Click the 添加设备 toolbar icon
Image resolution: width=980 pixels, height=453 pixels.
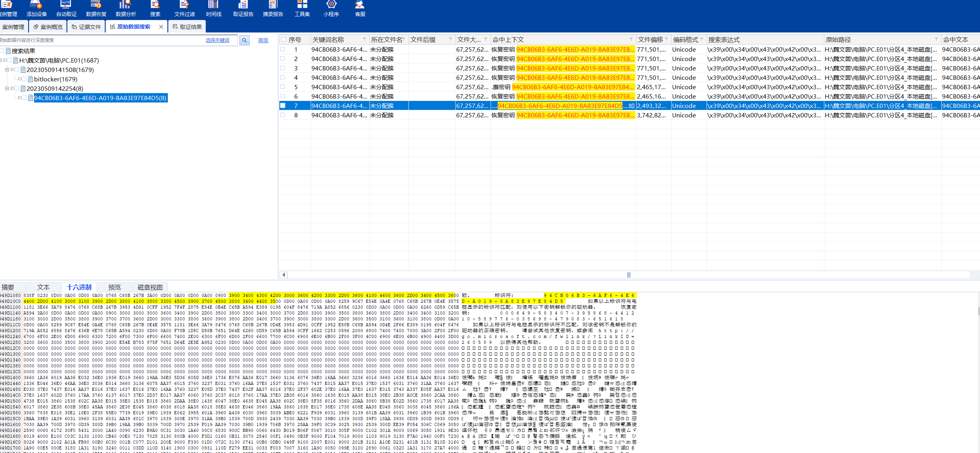(36, 8)
